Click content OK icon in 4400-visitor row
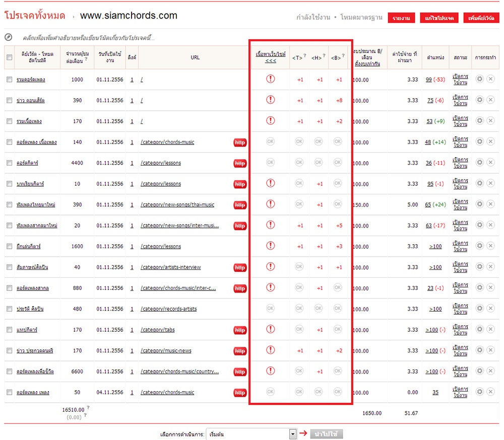This screenshot has width=504, height=440. (x=270, y=162)
